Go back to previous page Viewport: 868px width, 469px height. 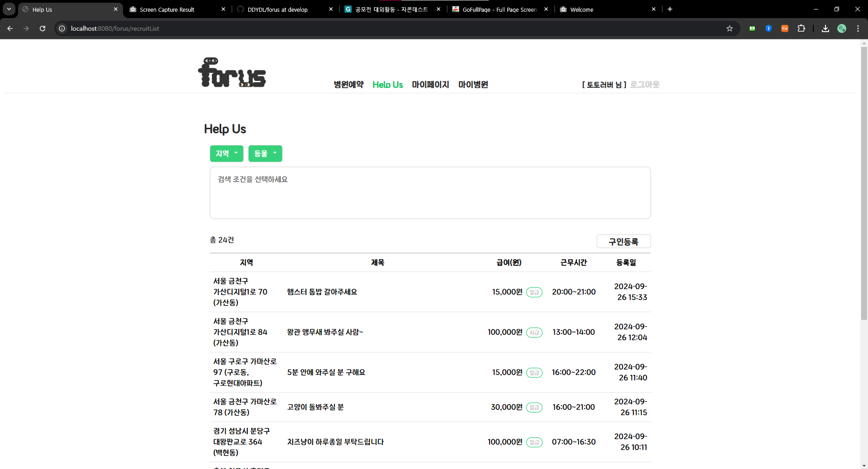point(10,28)
